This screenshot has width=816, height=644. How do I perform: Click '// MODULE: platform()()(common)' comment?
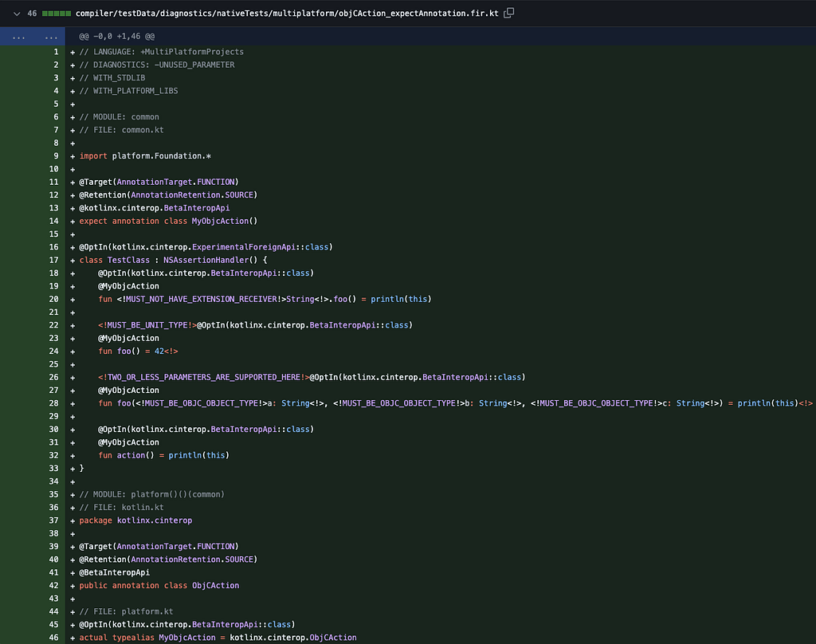152,495
